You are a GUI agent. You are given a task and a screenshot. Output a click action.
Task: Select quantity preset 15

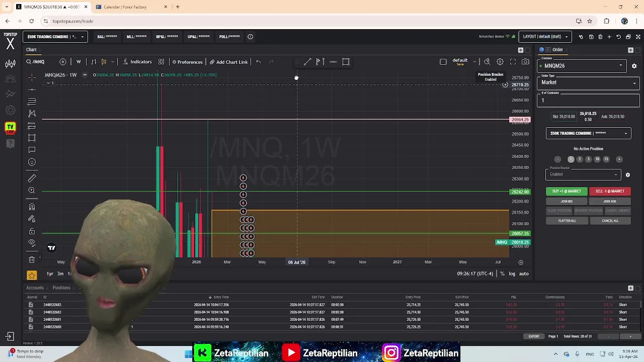coord(606,159)
